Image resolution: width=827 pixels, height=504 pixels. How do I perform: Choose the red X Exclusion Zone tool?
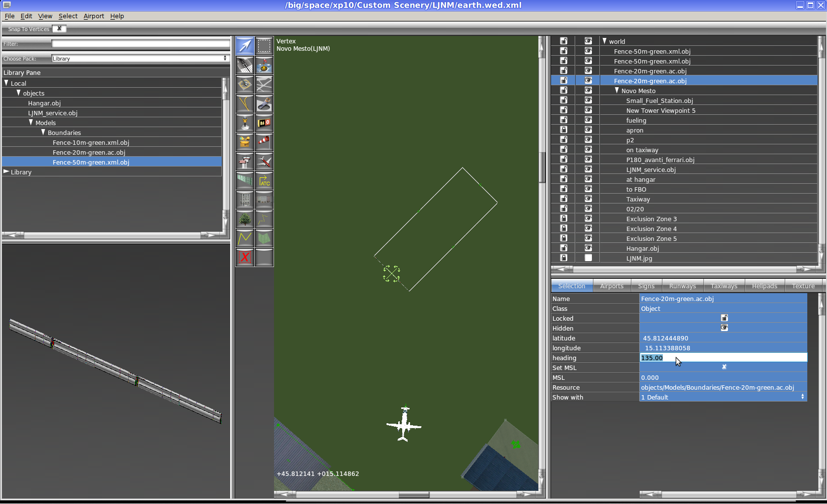click(x=244, y=257)
